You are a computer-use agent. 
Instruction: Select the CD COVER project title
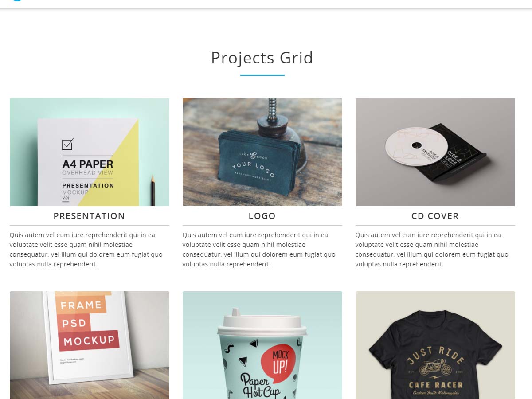point(435,216)
